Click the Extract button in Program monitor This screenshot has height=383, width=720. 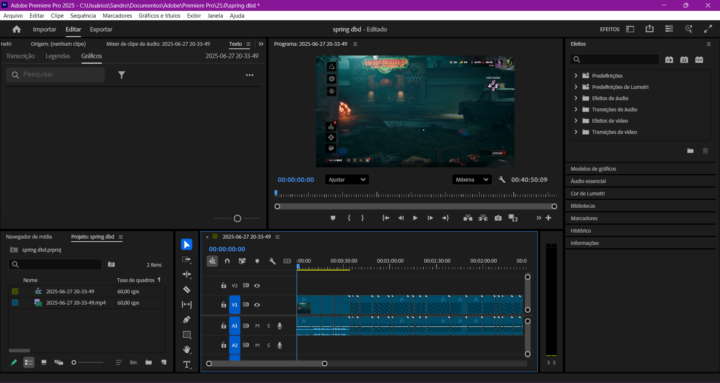point(483,218)
